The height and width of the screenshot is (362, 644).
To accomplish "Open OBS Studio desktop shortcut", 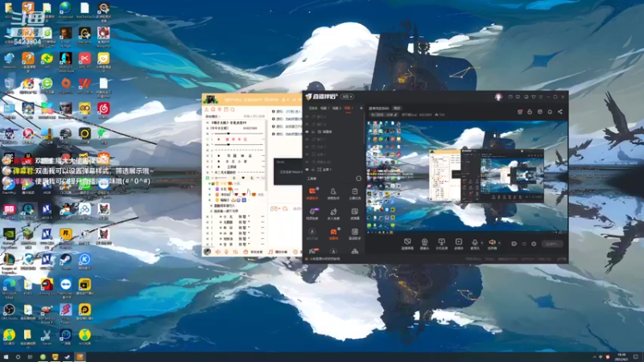I will pyautogui.click(x=9, y=311).
